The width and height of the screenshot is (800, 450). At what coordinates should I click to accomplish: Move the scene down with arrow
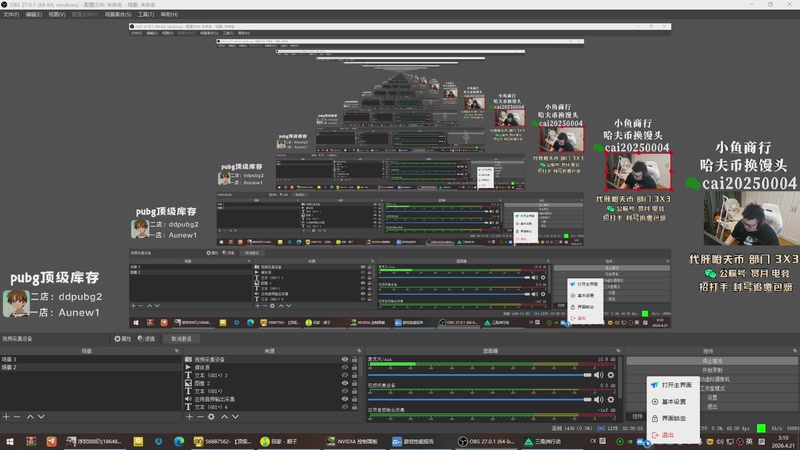tap(41, 417)
